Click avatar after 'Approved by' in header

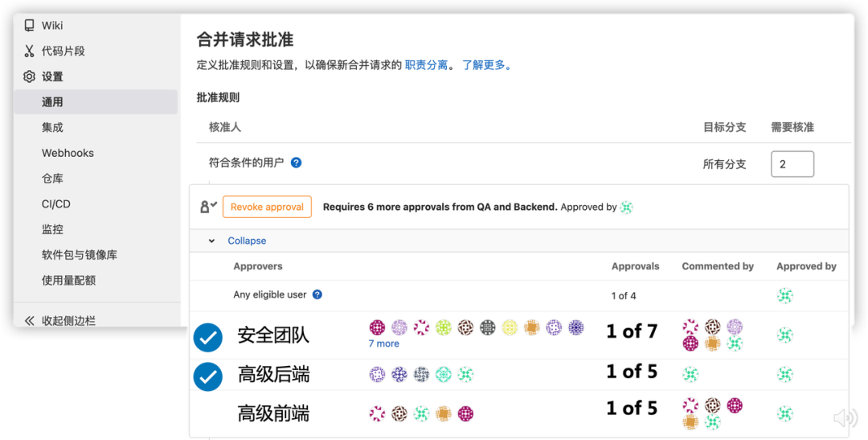coord(627,208)
